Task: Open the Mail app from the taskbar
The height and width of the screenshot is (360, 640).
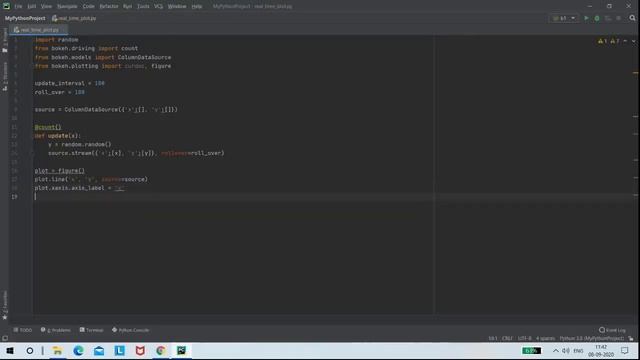Action: coord(99,351)
